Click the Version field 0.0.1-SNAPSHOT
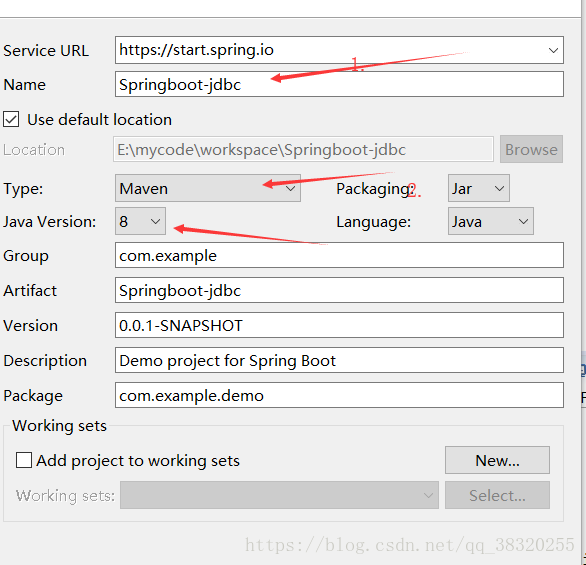The height and width of the screenshot is (565, 586). [339, 325]
